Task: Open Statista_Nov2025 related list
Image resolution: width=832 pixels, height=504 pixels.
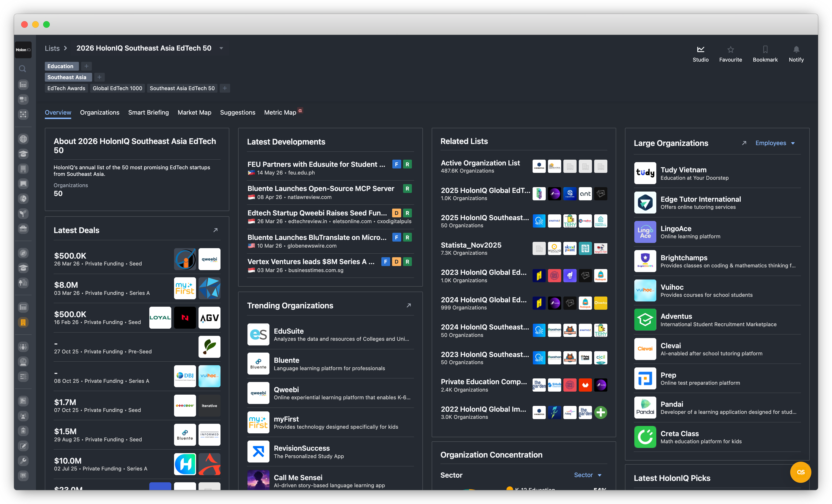Action: [471, 245]
